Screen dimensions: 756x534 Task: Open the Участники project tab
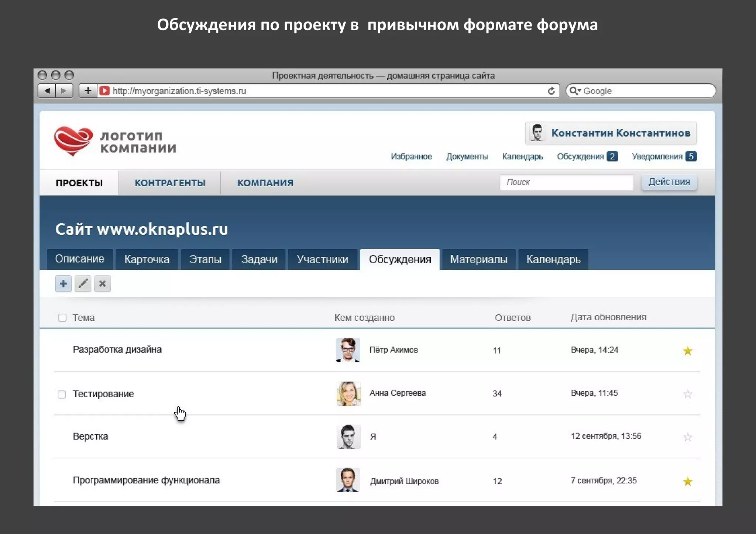(x=323, y=259)
